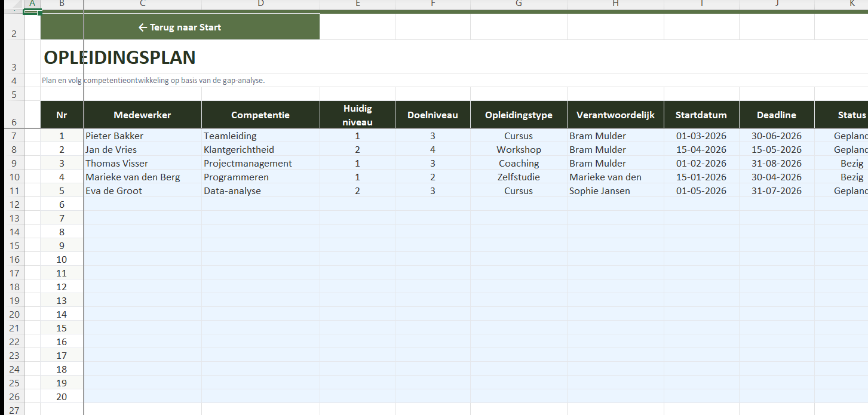Viewport: 868px width, 415px height.
Task: Click the row 12 header
Action: click(x=14, y=205)
